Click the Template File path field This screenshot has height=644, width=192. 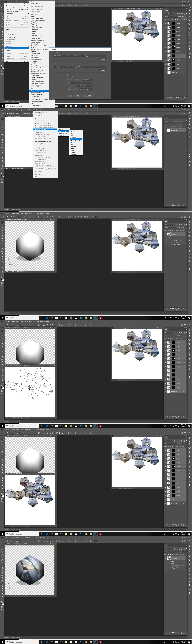(80, 56)
